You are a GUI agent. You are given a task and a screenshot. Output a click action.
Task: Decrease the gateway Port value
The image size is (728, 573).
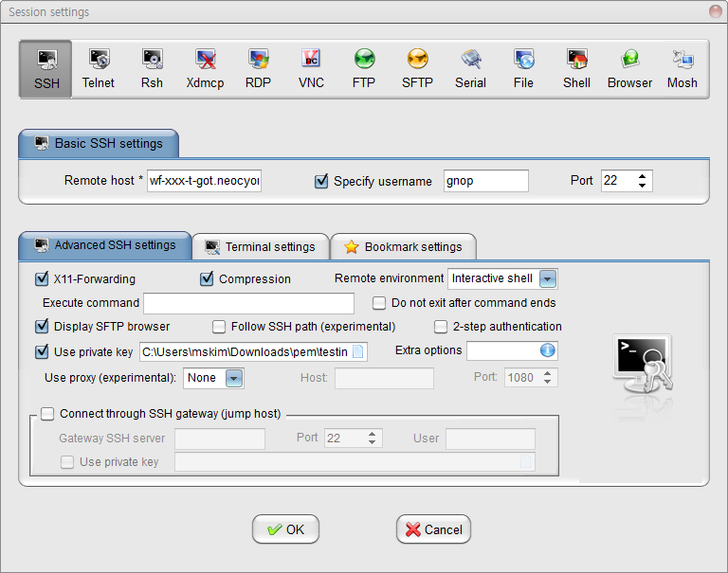[x=372, y=442]
